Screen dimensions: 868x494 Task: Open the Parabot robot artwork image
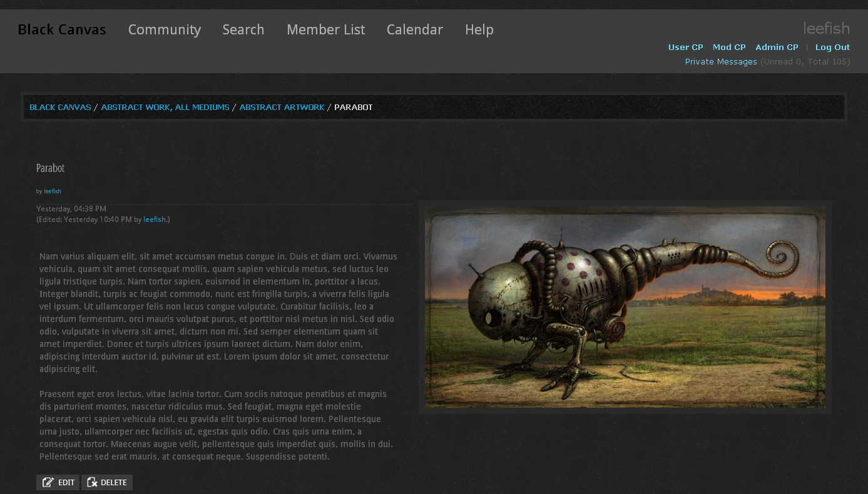[x=625, y=307]
